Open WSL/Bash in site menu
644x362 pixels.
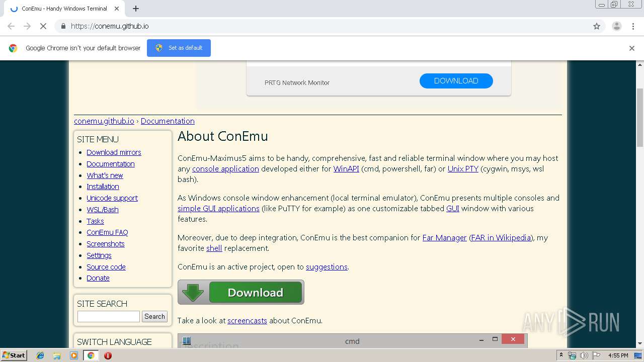tap(103, 210)
